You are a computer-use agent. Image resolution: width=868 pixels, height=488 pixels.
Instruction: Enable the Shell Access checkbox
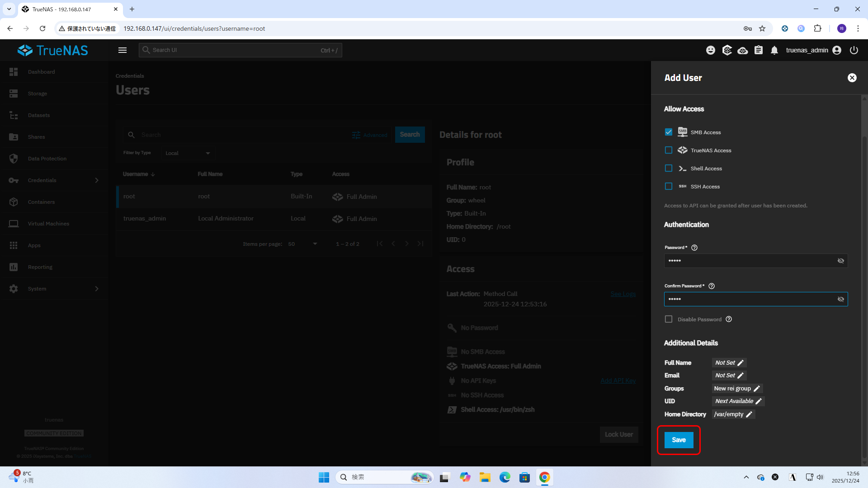(669, 168)
